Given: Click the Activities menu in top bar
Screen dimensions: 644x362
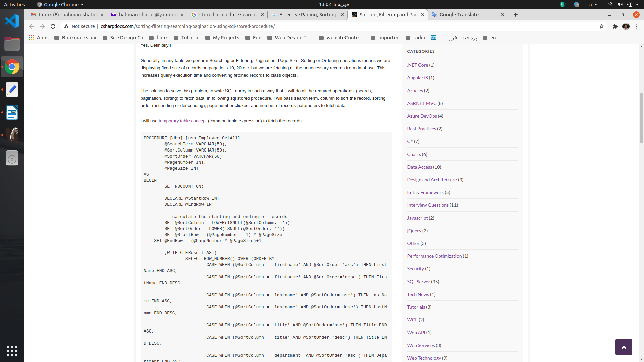Looking at the screenshot, I should pyautogui.click(x=15, y=4).
